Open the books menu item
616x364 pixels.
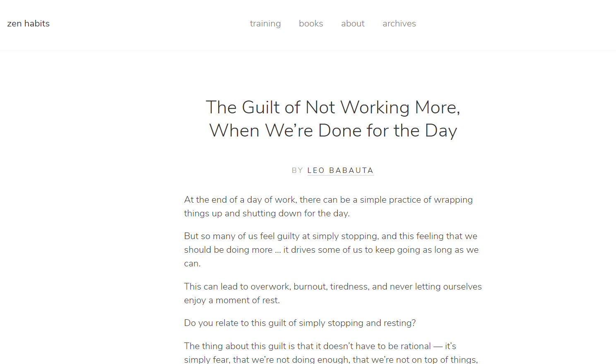pyautogui.click(x=311, y=24)
